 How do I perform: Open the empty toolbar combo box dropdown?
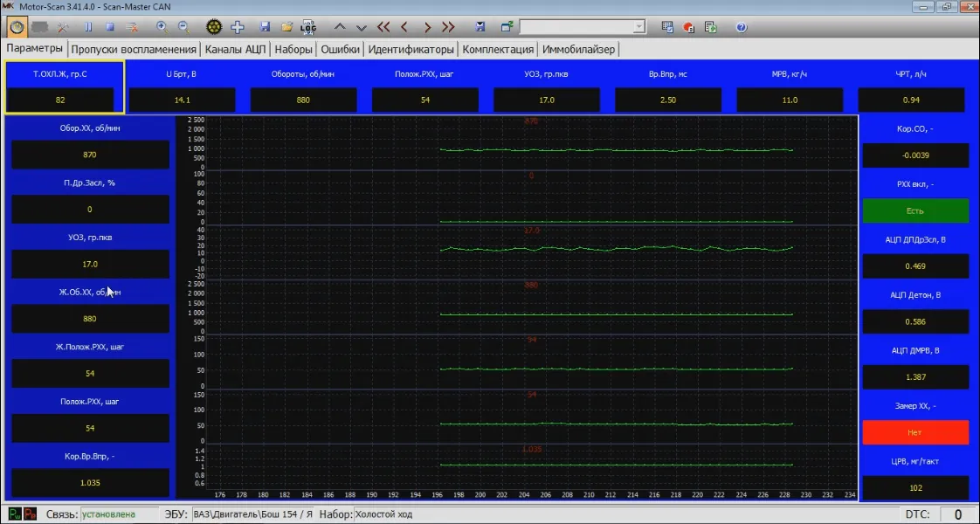pyautogui.click(x=638, y=27)
